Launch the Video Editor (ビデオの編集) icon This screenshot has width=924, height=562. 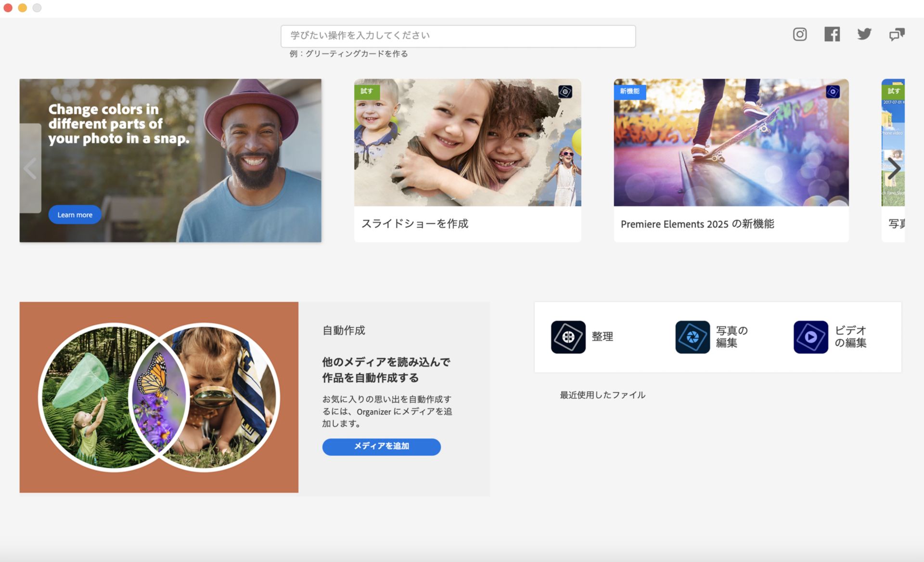tap(811, 337)
